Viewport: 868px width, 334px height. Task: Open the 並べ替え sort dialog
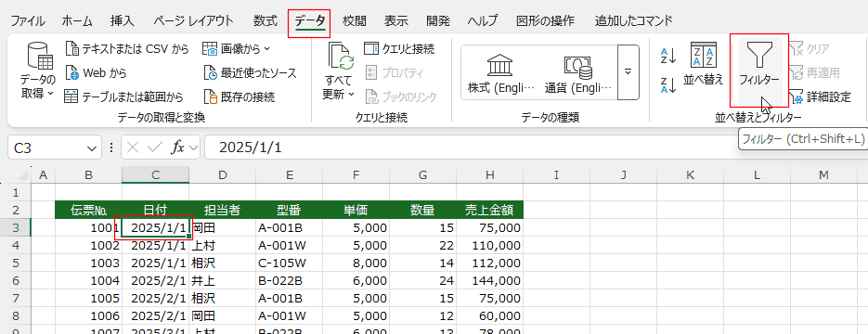pyautogui.click(x=703, y=64)
